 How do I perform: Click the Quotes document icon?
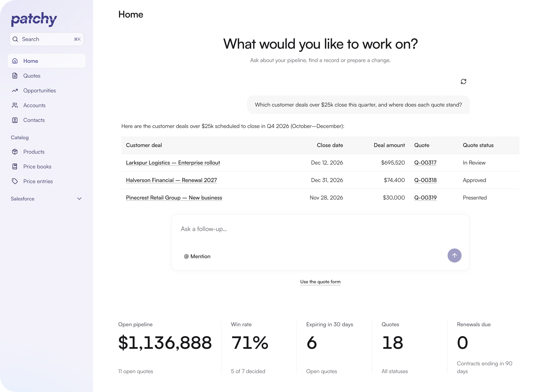[x=15, y=76]
